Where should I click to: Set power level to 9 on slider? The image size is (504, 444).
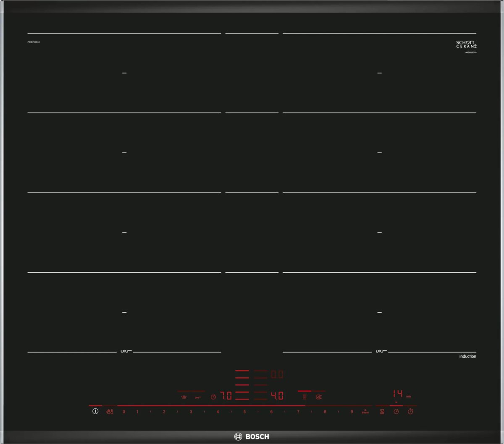coord(352,412)
